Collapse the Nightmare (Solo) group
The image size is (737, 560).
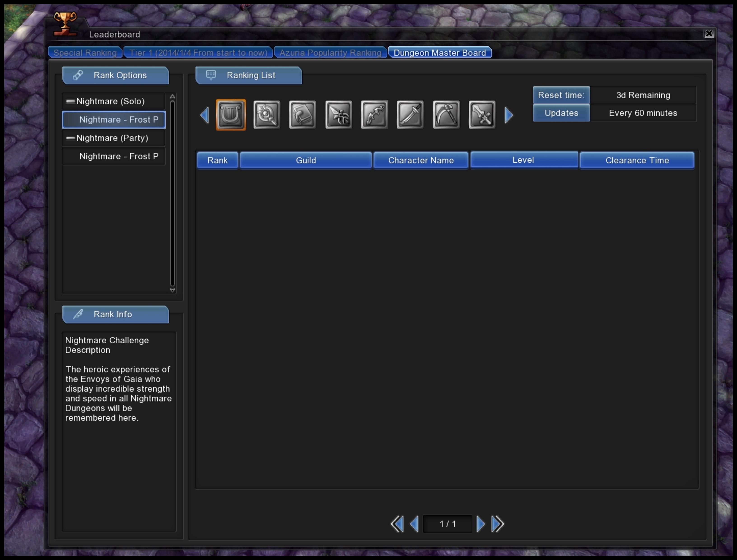70,101
